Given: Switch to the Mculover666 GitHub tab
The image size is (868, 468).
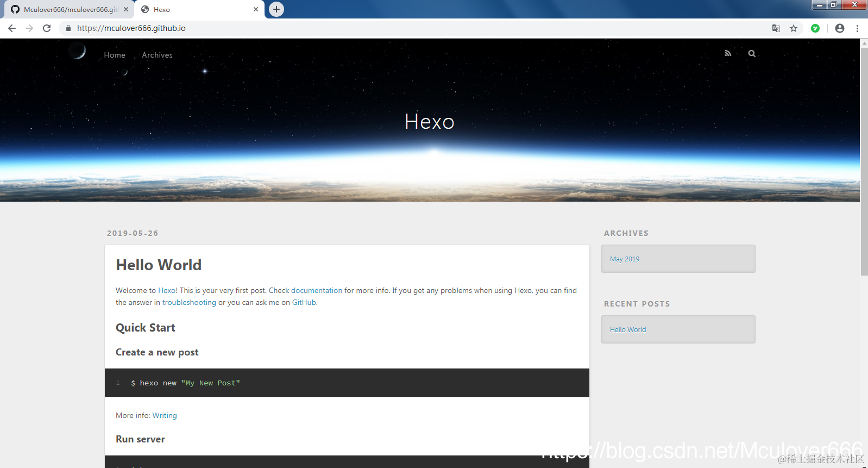Looking at the screenshot, I should click(x=70, y=9).
